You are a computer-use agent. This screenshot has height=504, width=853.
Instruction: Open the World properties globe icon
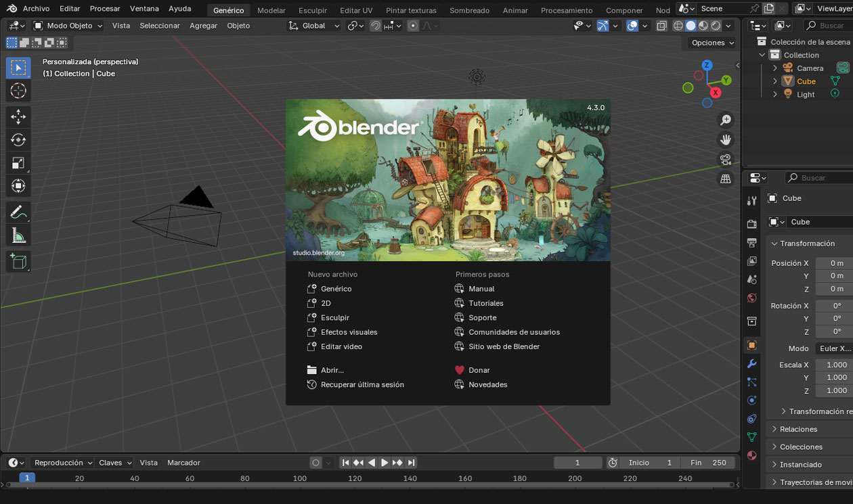coord(751,298)
